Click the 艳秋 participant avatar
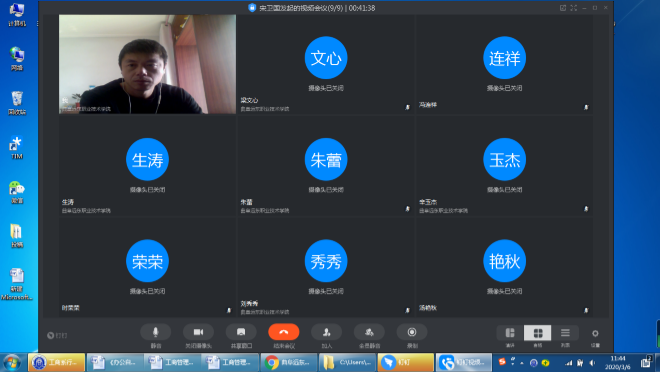Image resolution: width=660 pixels, height=372 pixels. [504, 261]
